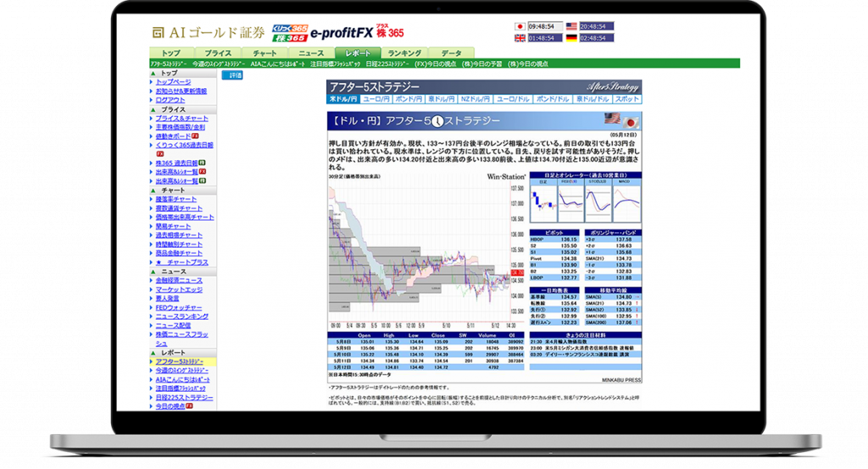868x469 pixels.
Task: Open 今週のスイングストラテジー in green submenu bar
Action: click(x=219, y=64)
